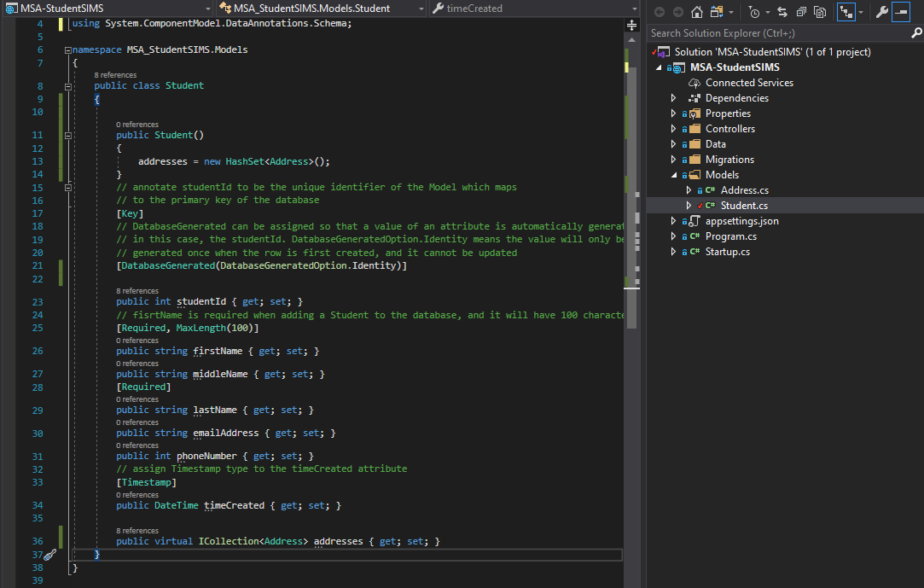Click the Connected Services cloud icon
The image size is (924, 588).
point(694,83)
